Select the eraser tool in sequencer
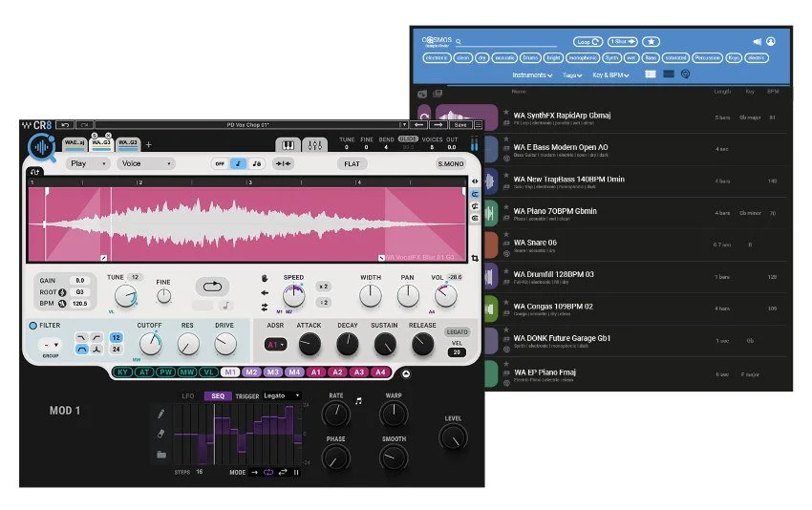This screenshot has width=812, height=510. coord(161,434)
